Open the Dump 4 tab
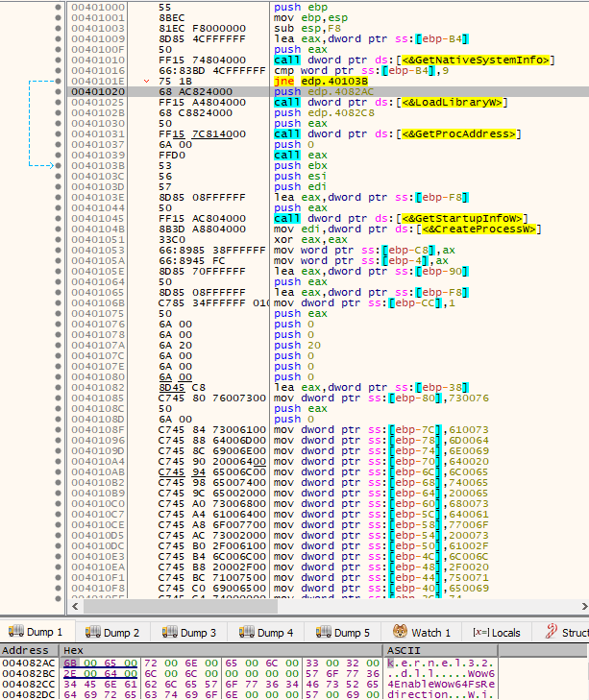Viewport: 589px width, 700px height. (x=266, y=632)
